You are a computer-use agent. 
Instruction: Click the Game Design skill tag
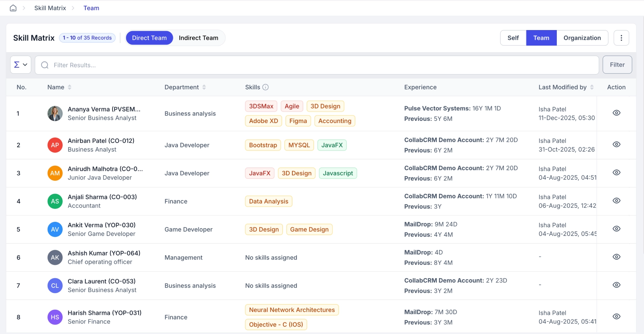pos(309,229)
